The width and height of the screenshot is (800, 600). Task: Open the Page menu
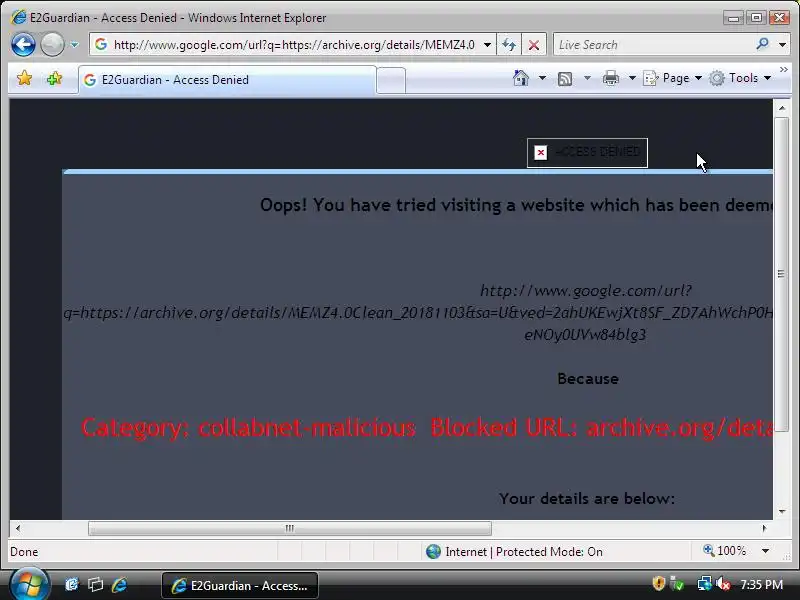pos(672,78)
